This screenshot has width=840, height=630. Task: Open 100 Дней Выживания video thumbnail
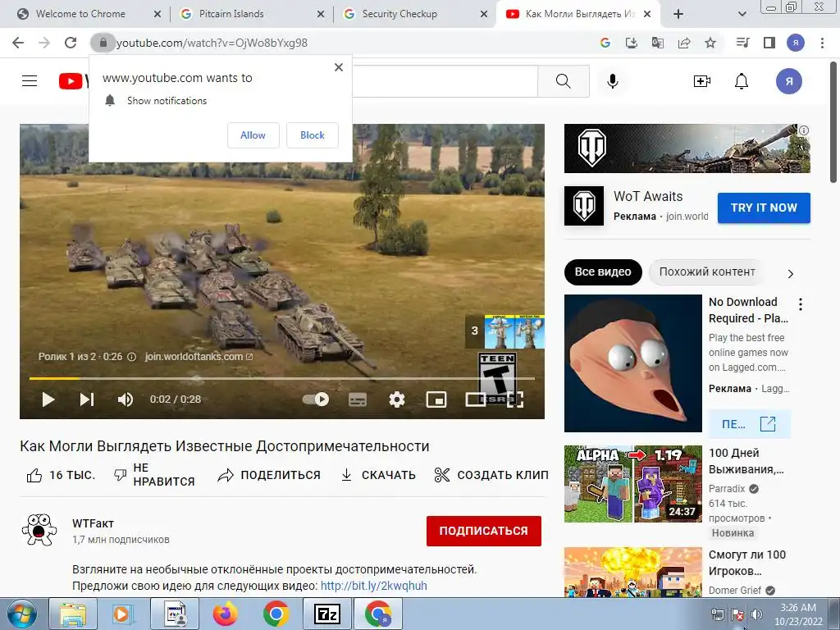[633, 484]
